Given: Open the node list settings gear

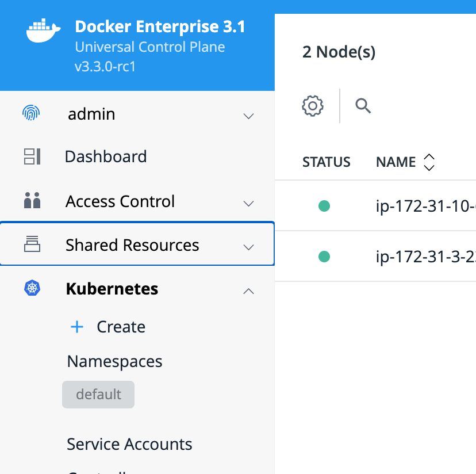Looking at the screenshot, I should pyautogui.click(x=313, y=106).
